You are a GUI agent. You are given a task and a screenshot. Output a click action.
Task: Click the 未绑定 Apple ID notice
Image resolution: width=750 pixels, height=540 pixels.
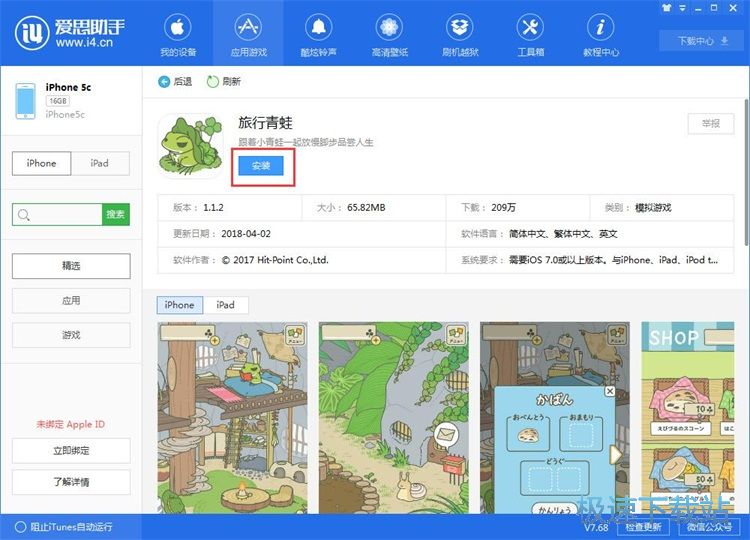(71, 424)
